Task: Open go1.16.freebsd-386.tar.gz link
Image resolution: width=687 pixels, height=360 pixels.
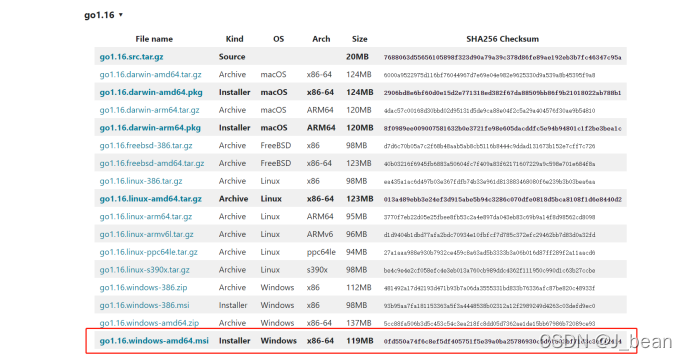Action: point(146,145)
